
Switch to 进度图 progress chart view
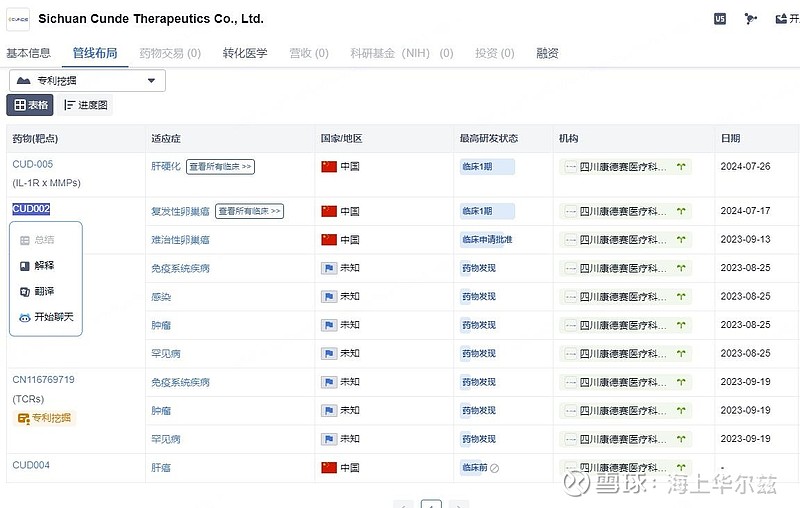(x=85, y=105)
